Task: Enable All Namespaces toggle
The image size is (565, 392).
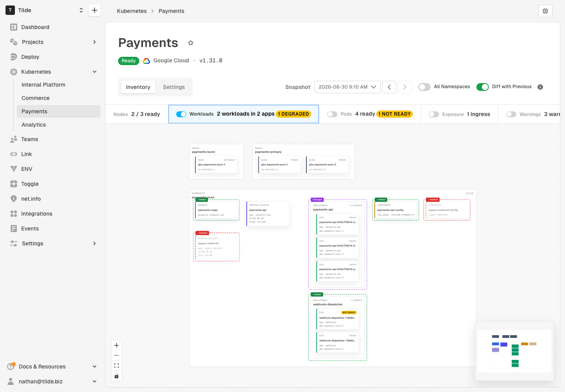Action: coord(425,87)
